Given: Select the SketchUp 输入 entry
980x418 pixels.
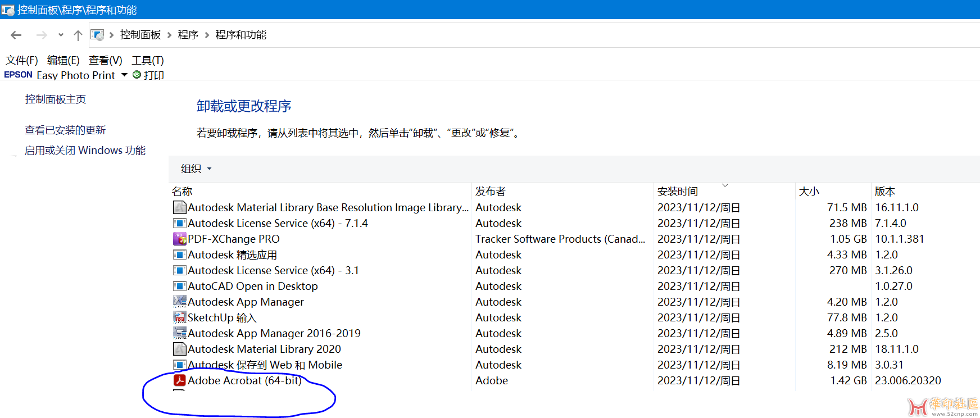Looking at the screenshot, I should (222, 317).
